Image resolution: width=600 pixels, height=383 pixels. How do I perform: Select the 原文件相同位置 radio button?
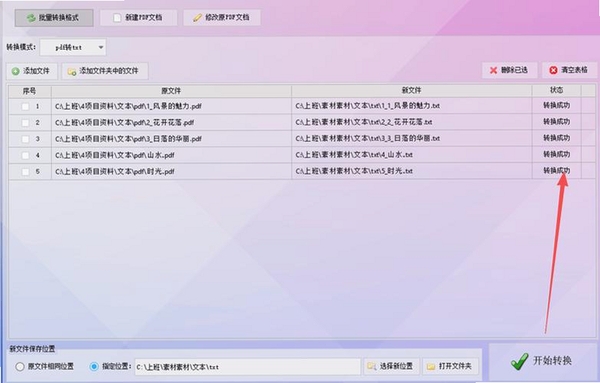20,367
